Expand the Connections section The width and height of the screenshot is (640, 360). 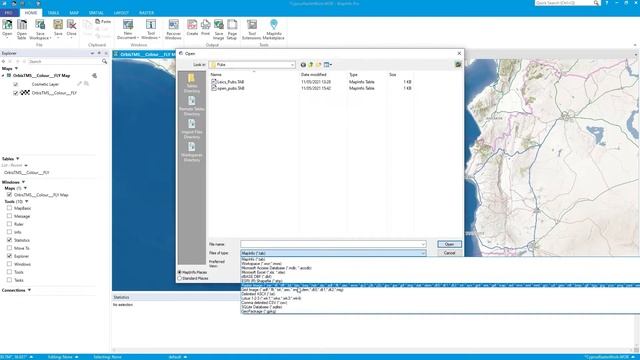[29, 290]
